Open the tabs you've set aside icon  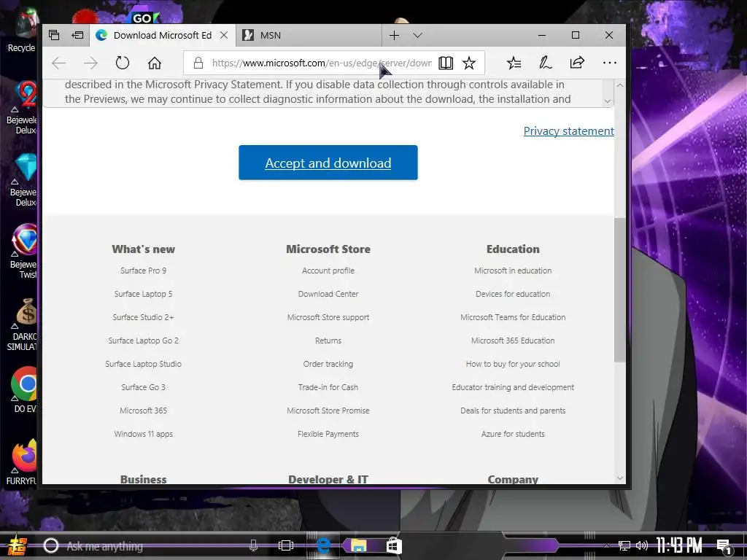pos(54,35)
